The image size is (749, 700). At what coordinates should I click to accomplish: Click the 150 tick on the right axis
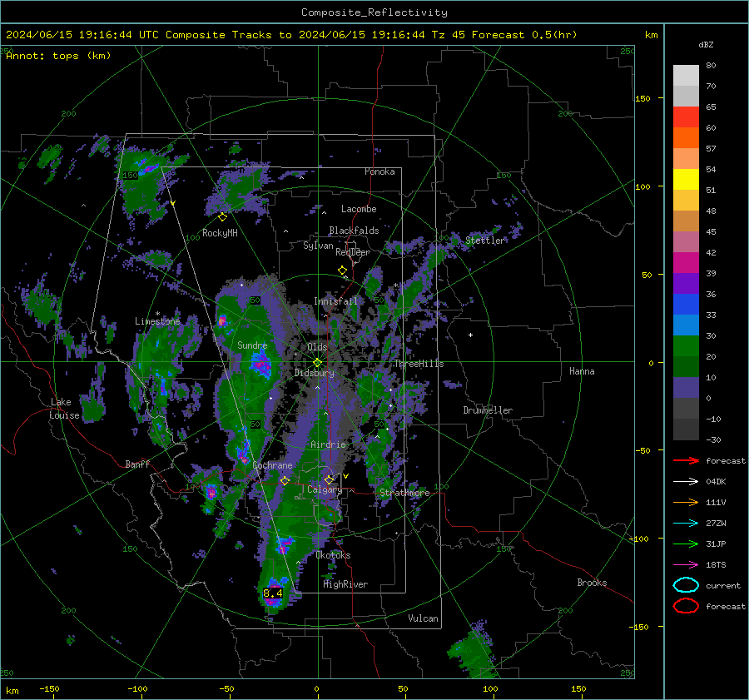[x=643, y=98]
